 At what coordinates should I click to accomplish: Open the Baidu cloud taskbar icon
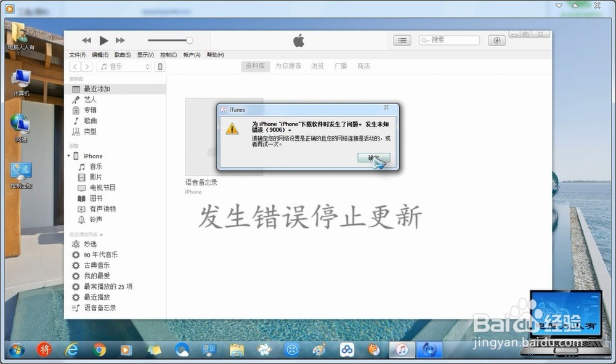pyautogui.click(x=347, y=349)
